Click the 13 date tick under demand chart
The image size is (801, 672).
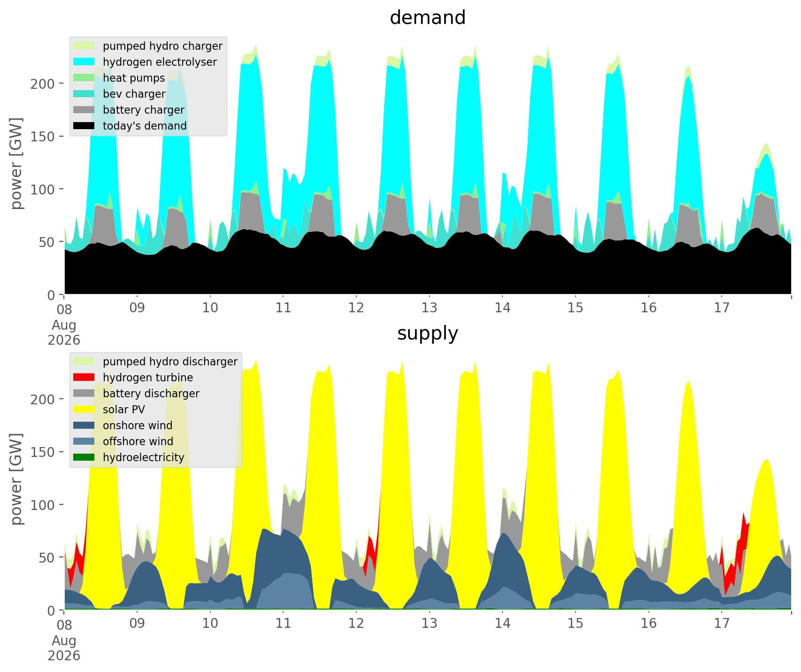coord(429,308)
